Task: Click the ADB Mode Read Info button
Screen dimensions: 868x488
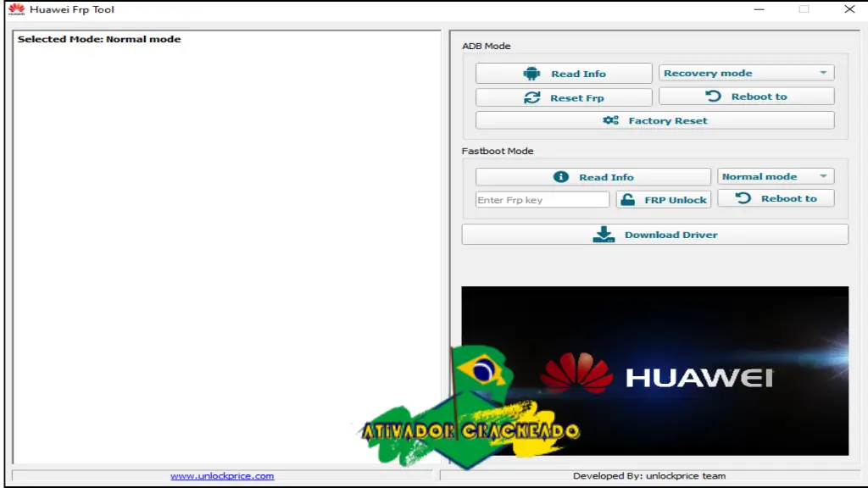Action: [564, 74]
